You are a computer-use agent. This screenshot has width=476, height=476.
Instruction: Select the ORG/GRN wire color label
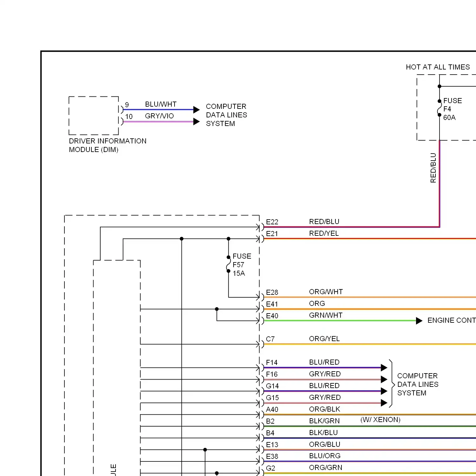coord(326,467)
